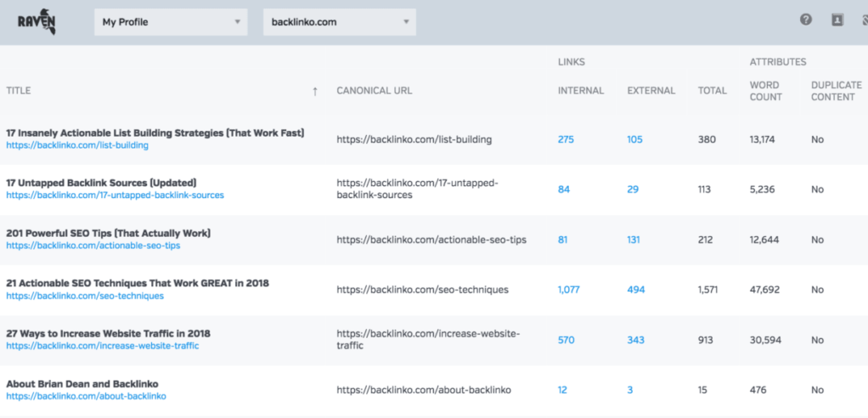868x418 pixels.
Task: View the 12 internal links count
Action: click(x=562, y=390)
